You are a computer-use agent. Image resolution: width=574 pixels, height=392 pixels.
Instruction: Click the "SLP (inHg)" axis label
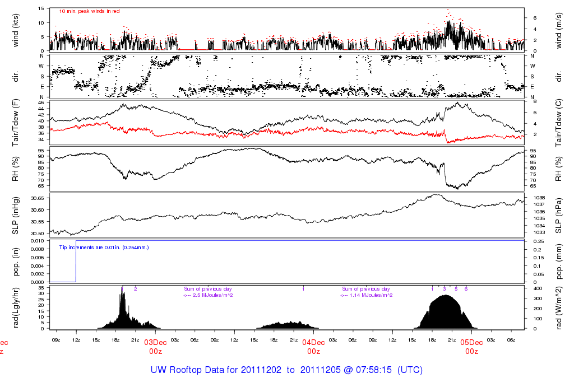15,216
